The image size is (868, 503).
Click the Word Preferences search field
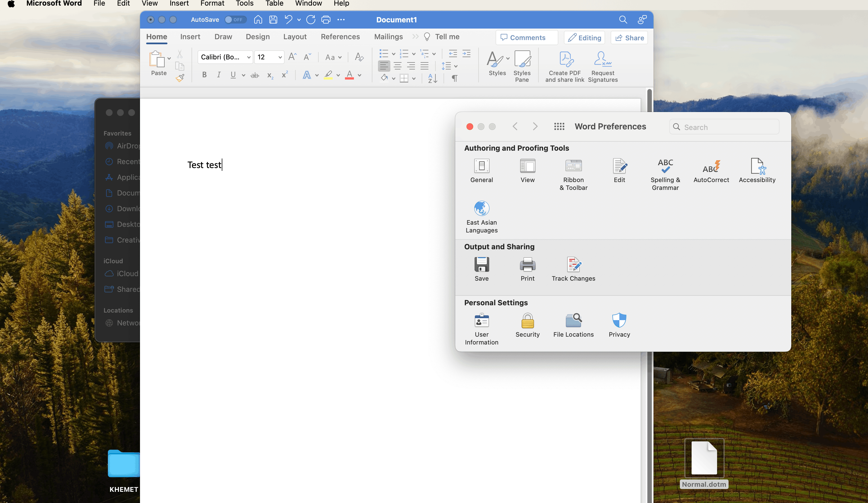pos(724,127)
